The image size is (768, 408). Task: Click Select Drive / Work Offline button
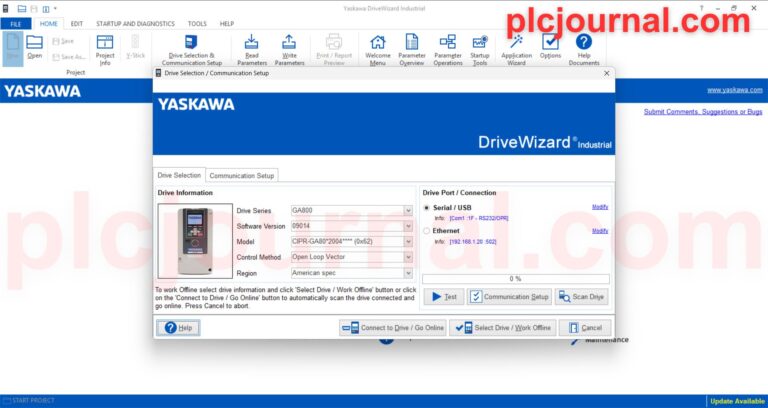click(x=503, y=328)
